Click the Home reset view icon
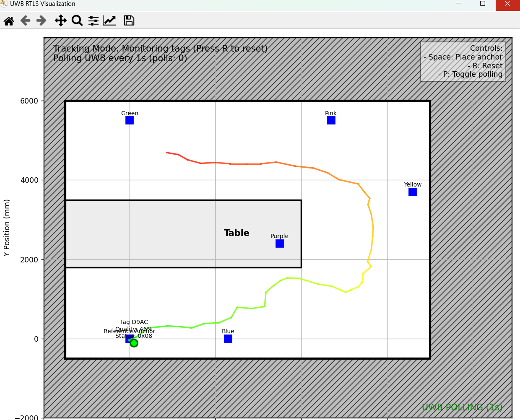Viewport: 520px width, 420px height. point(9,21)
